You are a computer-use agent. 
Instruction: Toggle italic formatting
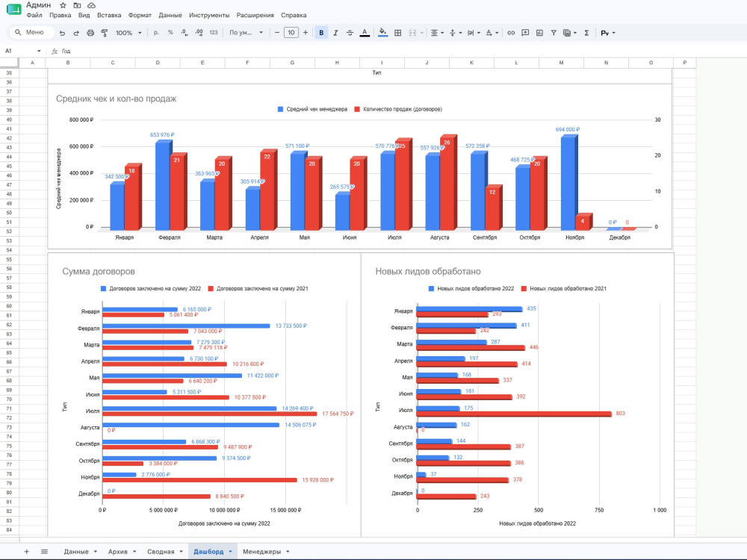(335, 33)
